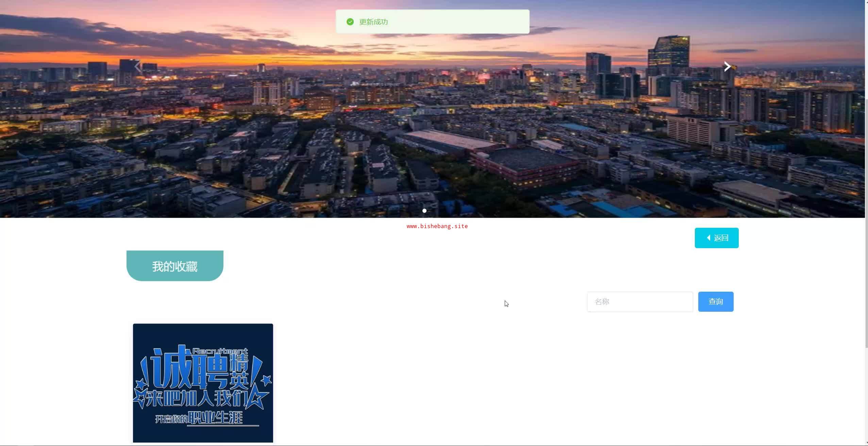Select the white carousel indicator dot

click(x=424, y=211)
